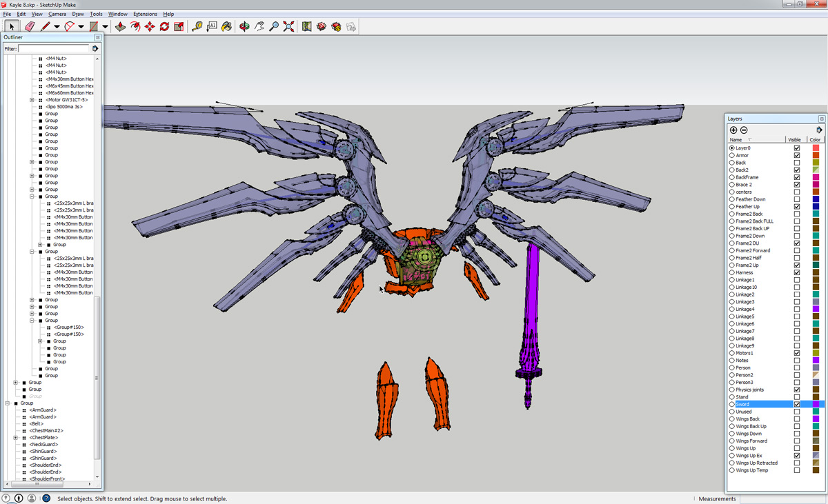The width and height of the screenshot is (828, 504).
Task: Uncheck visibility of the Sword layer
Action: point(797,404)
